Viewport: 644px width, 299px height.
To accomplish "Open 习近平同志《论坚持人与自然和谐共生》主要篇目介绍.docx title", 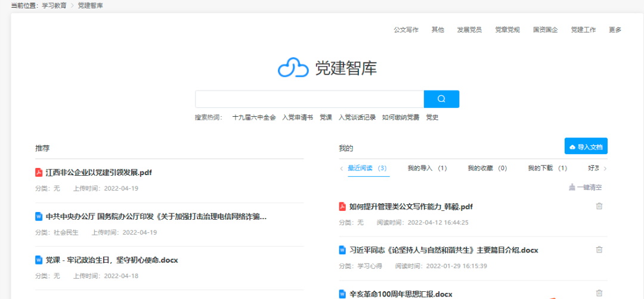I will coord(444,250).
